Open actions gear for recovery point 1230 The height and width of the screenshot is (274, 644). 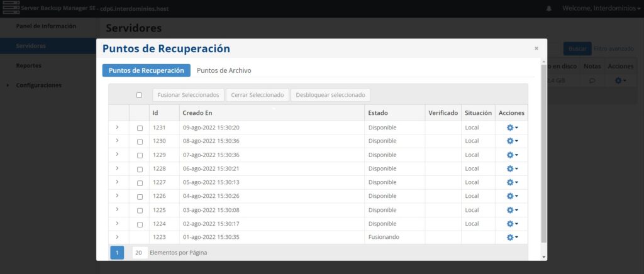512,141
